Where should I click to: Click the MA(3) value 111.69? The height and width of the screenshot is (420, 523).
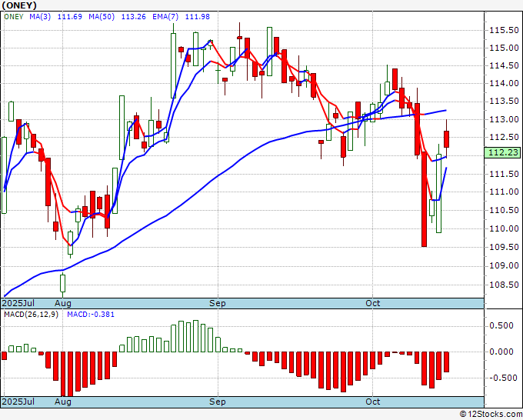pos(70,17)
